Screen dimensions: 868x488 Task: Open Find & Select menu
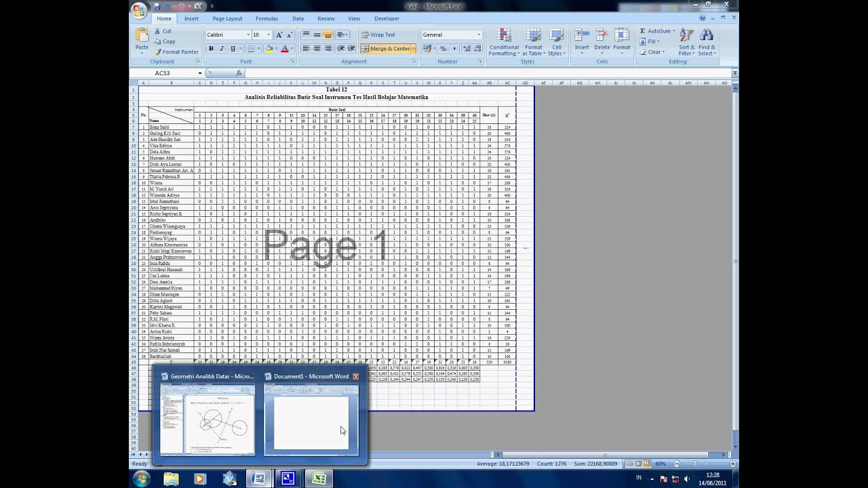707,43
